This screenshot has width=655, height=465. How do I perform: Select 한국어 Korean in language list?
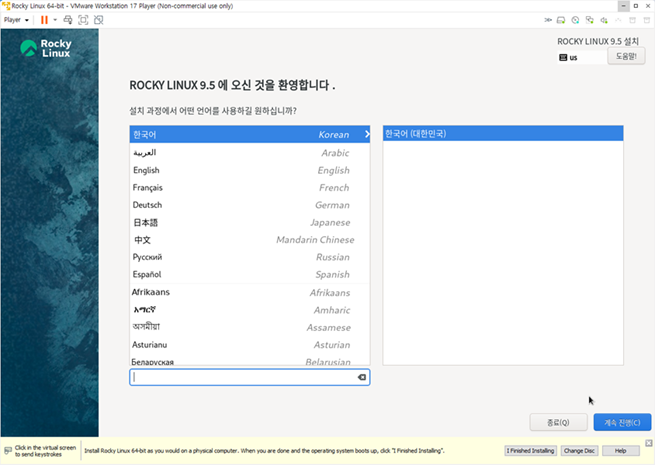tap(250, 135)
